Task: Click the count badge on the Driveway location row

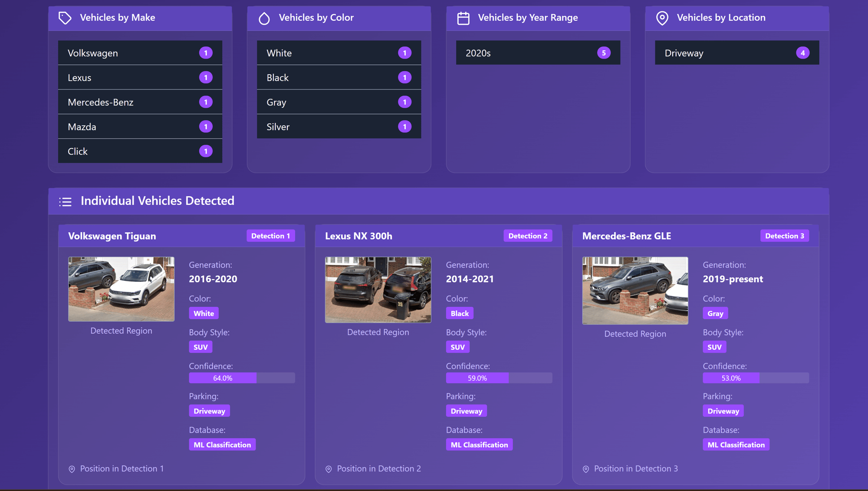Action: pos(802,53)
